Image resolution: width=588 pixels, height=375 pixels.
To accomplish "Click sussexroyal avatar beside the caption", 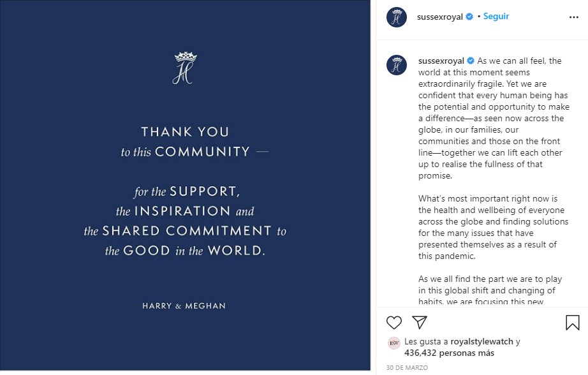I will tap(397, 65).
